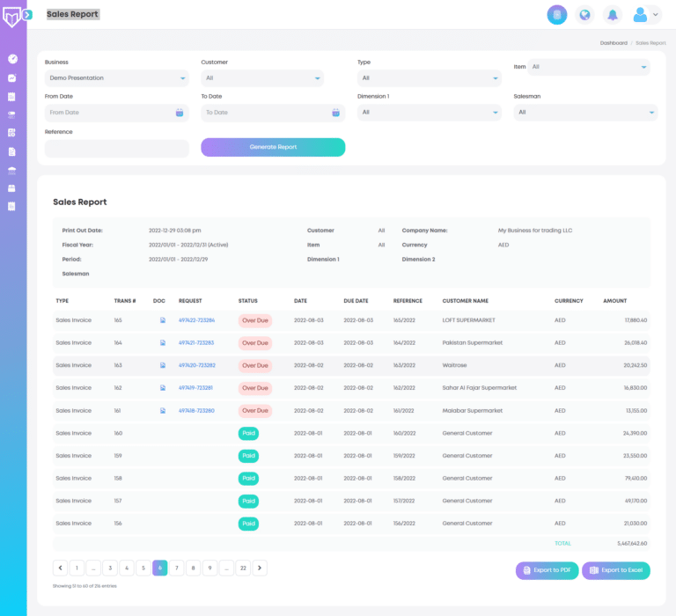Screen dimensions: 676x616
Task: Open document icon for transaction 162
Action: [163, 388]
